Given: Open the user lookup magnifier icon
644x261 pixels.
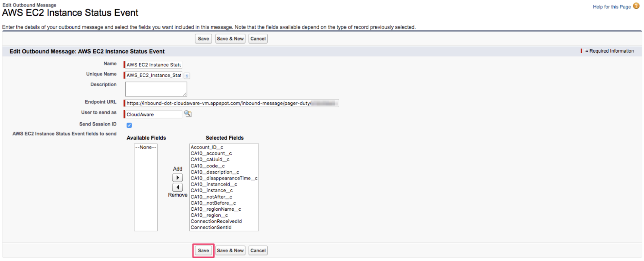Looking at the screenshot, I should tap(188, 114).
